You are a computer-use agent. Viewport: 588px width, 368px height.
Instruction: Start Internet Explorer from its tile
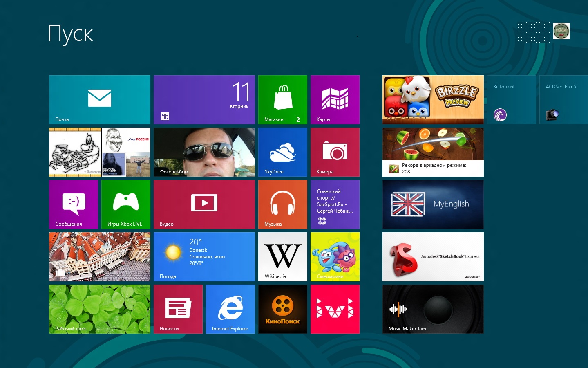coord(230,309)
